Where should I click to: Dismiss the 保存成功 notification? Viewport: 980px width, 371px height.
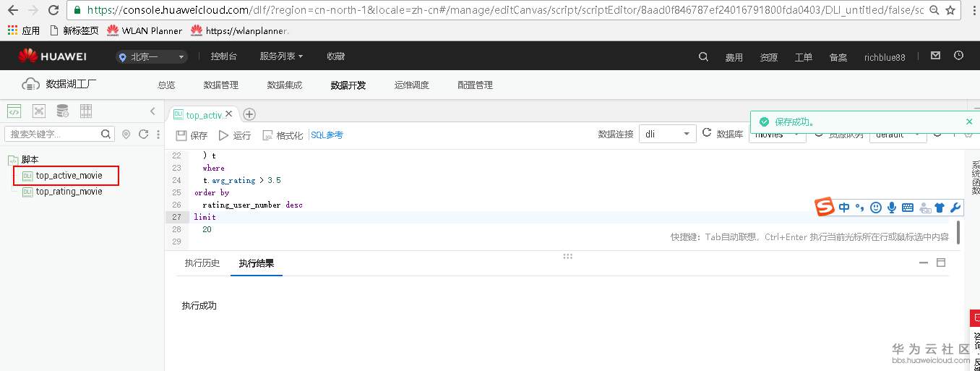click(969, 121)
